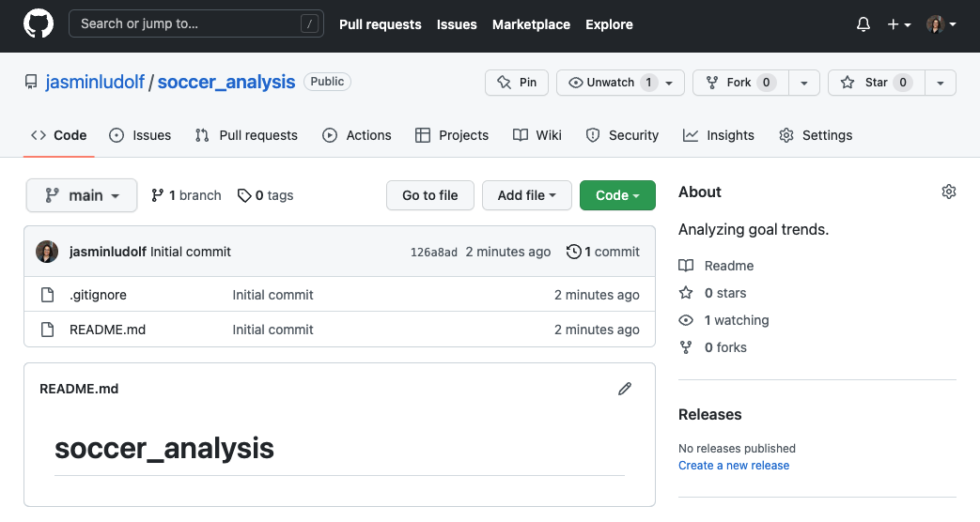Fork the repository

(740, 83)
